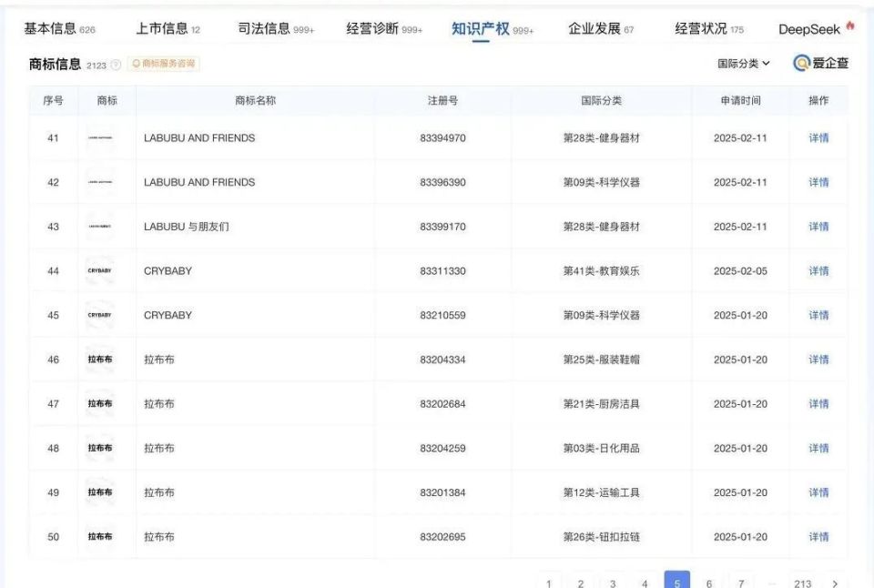Image resolution: width=874 pixels, height=588 pixels.
Task: View 详情 for registration 83204334
Action: pyautogui.click(x=818, y=360)
